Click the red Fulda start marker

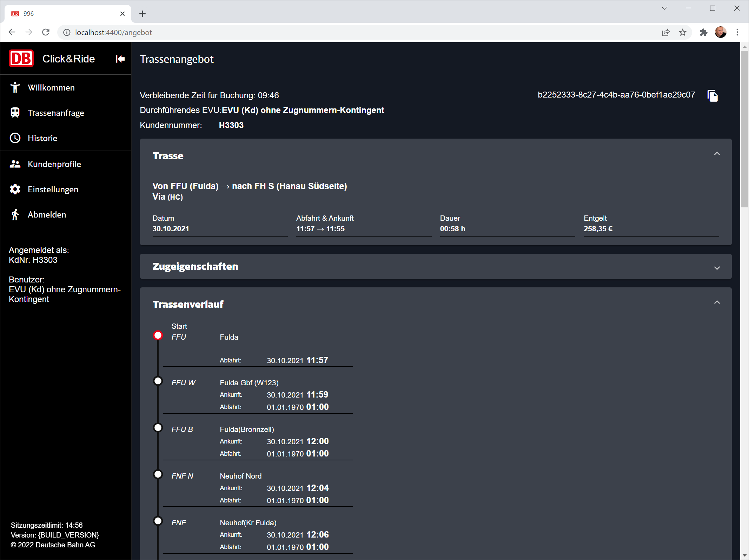(158, 335)
